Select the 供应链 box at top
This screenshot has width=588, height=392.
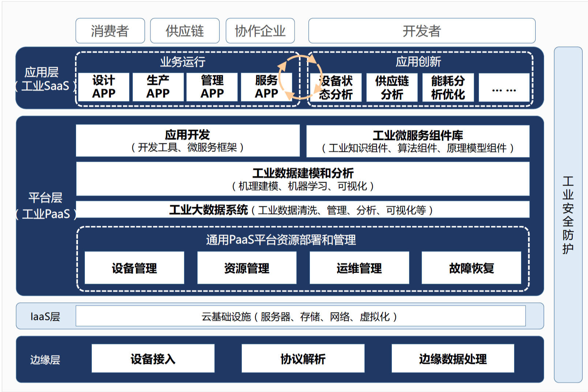185,31
